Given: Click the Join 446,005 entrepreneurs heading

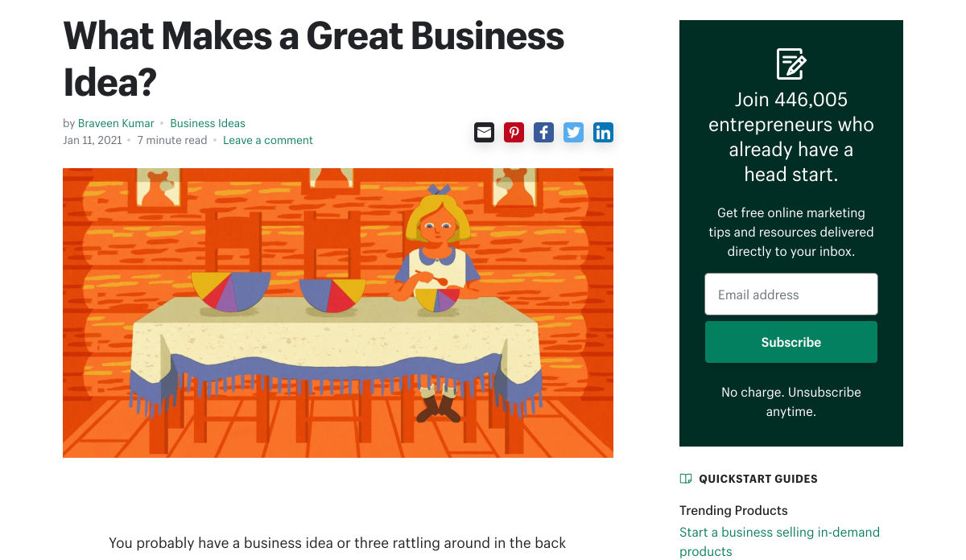Looking at the screenshot, I should point(791,137).
